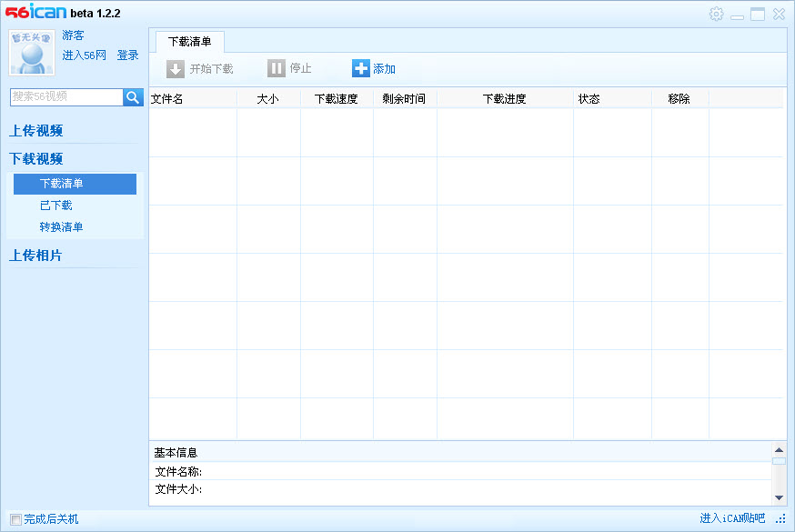Click the search magnifier button

pos(133,97)
